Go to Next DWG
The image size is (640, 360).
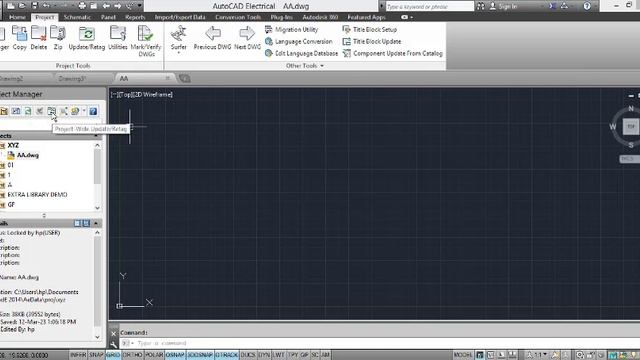tap(247, 38)
